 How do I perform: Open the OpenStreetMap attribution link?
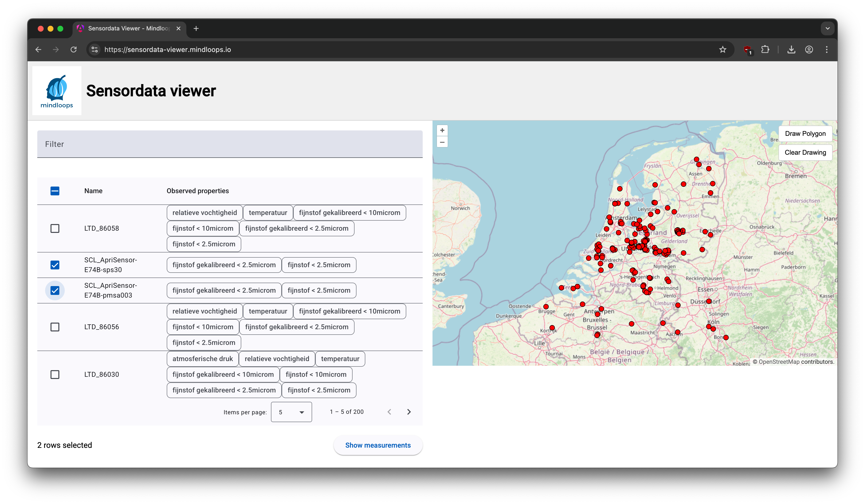tap(779, 362)
